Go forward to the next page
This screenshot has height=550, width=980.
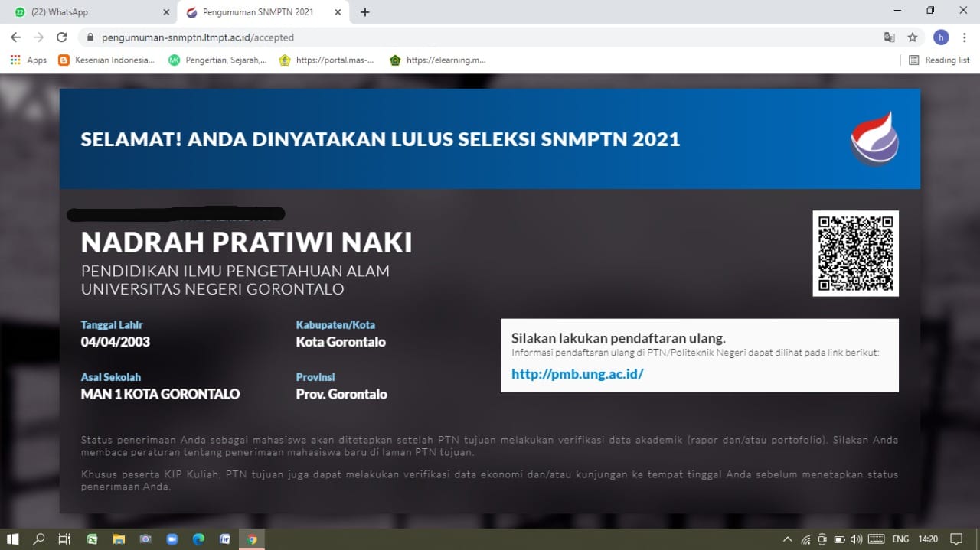pyautogui.click(x=38, y=37)
